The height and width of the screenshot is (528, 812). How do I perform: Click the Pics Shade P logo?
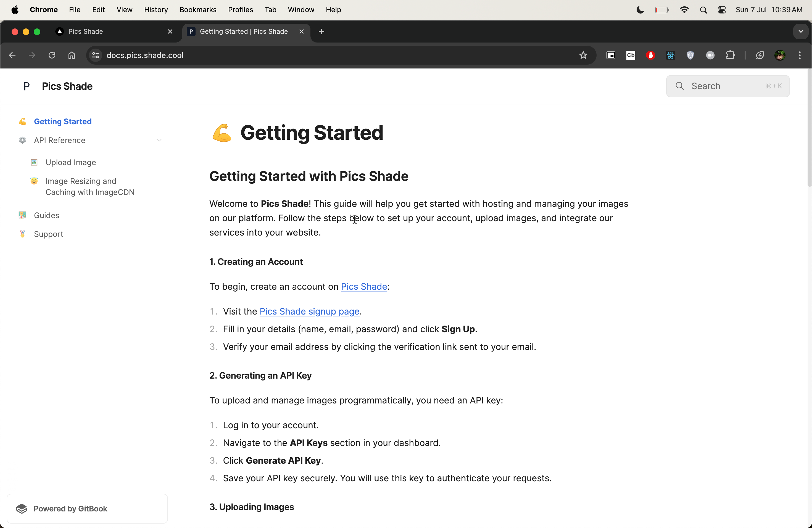27,86
